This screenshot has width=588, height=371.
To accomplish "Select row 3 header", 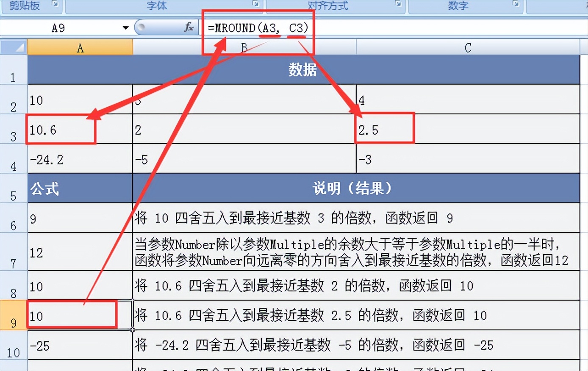I will pos(14,129).
